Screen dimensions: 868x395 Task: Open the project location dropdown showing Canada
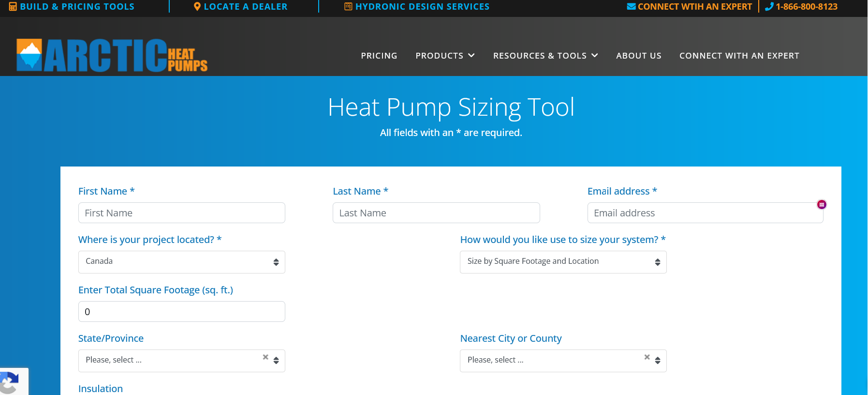182,262
